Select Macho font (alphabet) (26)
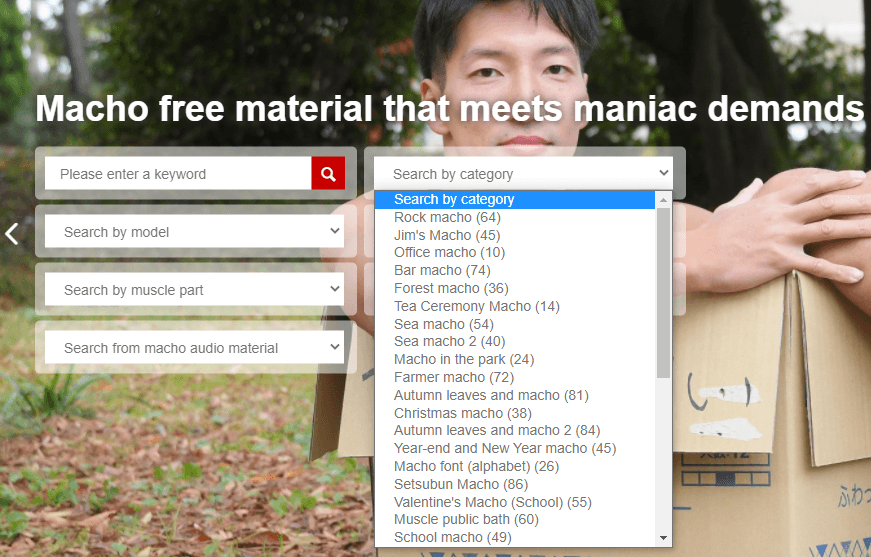The width and height of the screenshot is (871, 557). [x=515, y=466]
